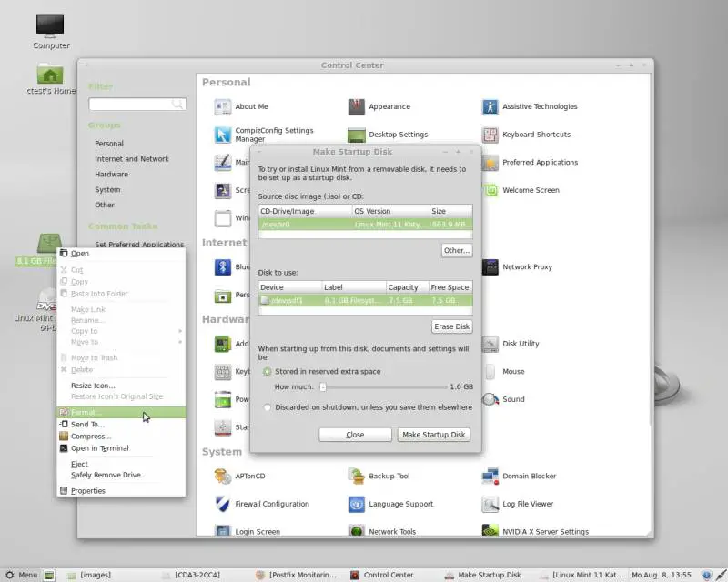Open the Menu button on the panel
This screenshot has height=582, width=728.
(x=21, y=575)
